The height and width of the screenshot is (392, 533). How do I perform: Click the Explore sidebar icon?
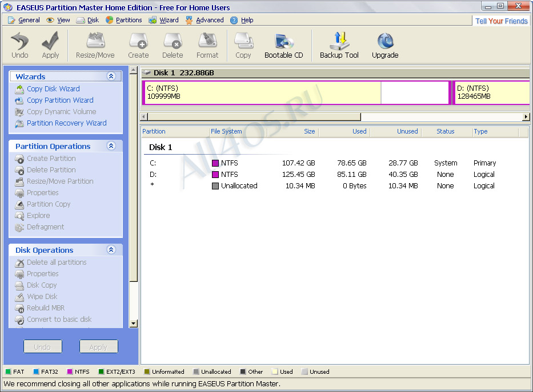click(x=19, y=216)
